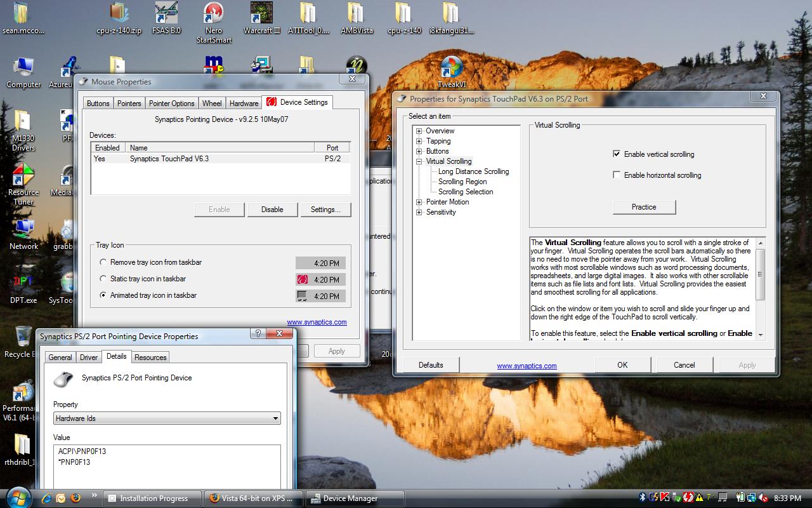Select the Nero StartSmart desktop shortcut
Image resolution: width=812 pixels, height=508 pixels.
[x=214, y=23]
